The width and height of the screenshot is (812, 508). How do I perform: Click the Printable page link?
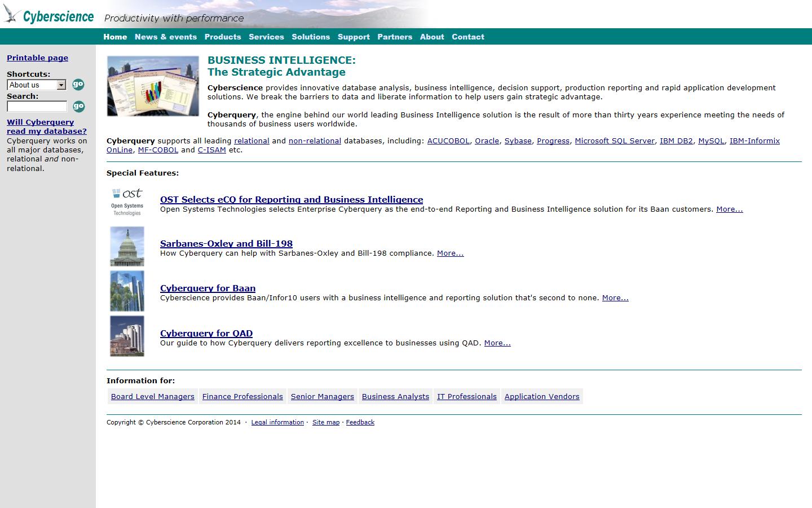coord(37,58)
